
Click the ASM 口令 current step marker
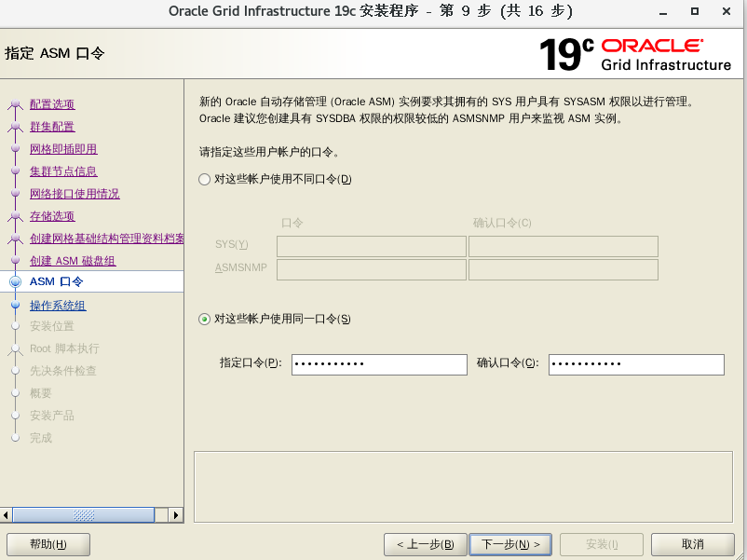(x=15, y=281)
